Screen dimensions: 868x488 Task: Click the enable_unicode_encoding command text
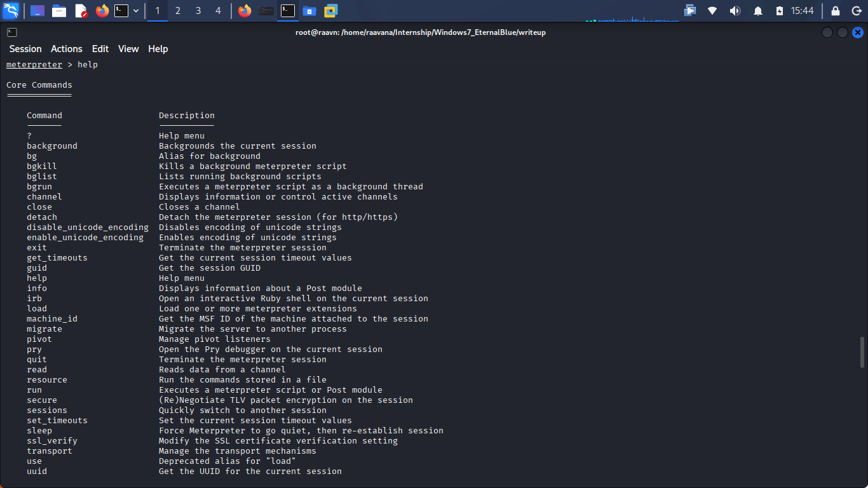[x=85, y=238]
